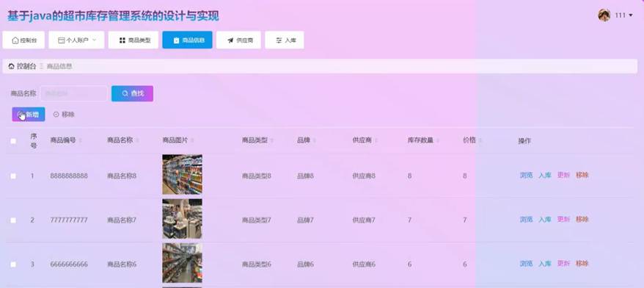
Task: Click 入库 for 商品名称8 row
Action: (x=544, y=176)
